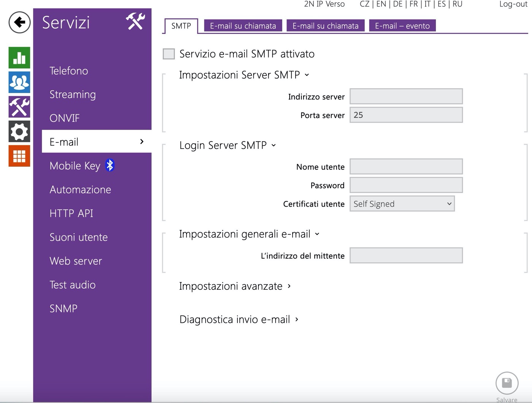532x403 pixels.
Task: Switch language to CZ
Action: pos(364,4)
